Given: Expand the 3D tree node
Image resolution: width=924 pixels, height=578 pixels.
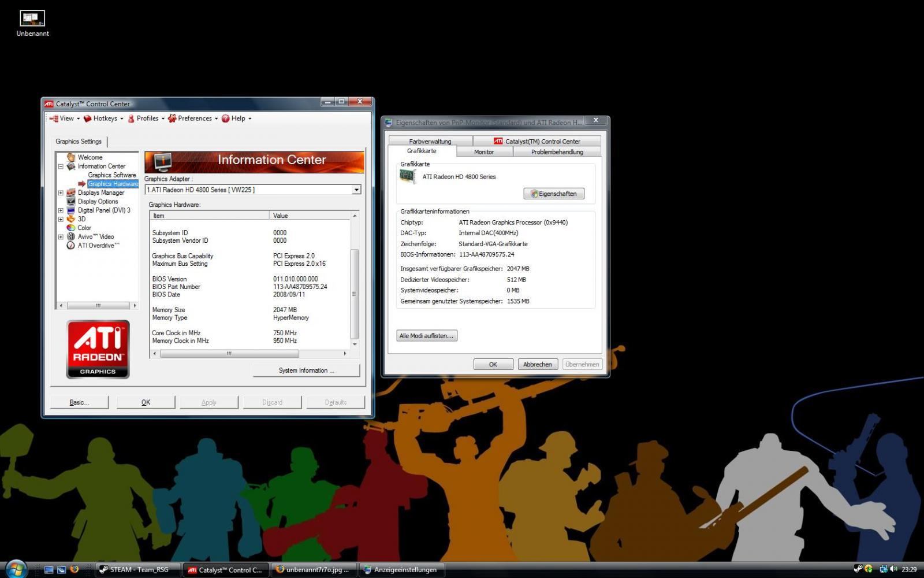Looking at the screenshot, I should [x=61, y=219].
